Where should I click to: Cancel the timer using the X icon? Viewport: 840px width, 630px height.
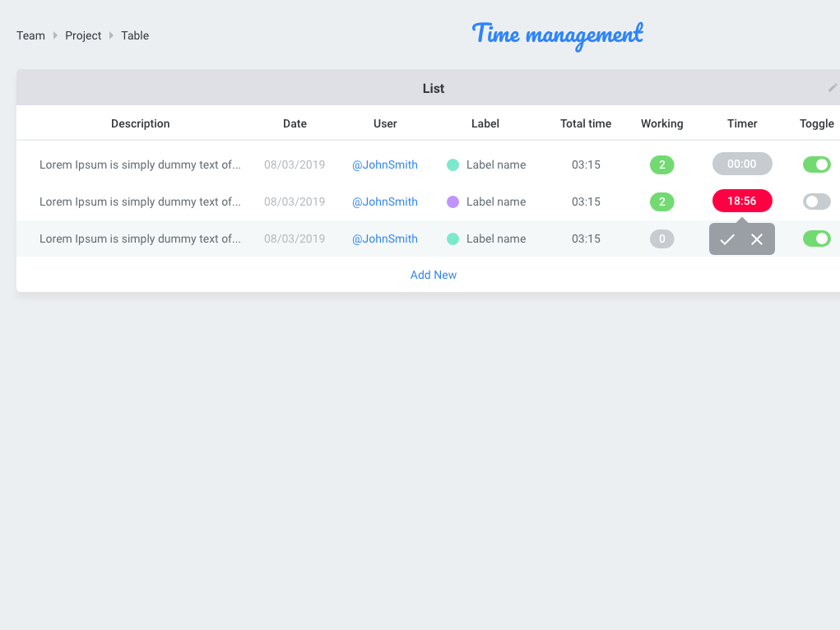tap(756, 239)
